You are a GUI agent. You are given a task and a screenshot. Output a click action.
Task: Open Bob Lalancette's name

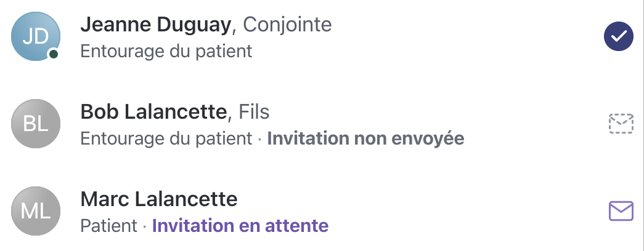[x=154, y=112]
